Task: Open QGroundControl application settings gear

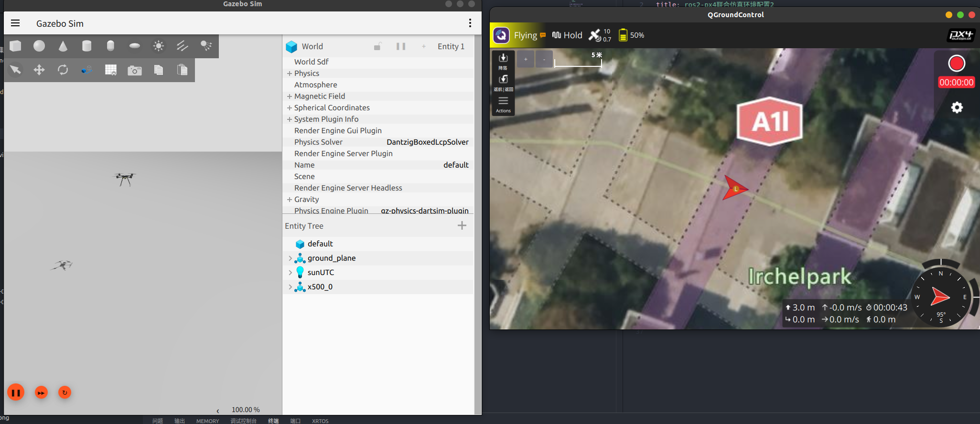Action: [957, 107]
